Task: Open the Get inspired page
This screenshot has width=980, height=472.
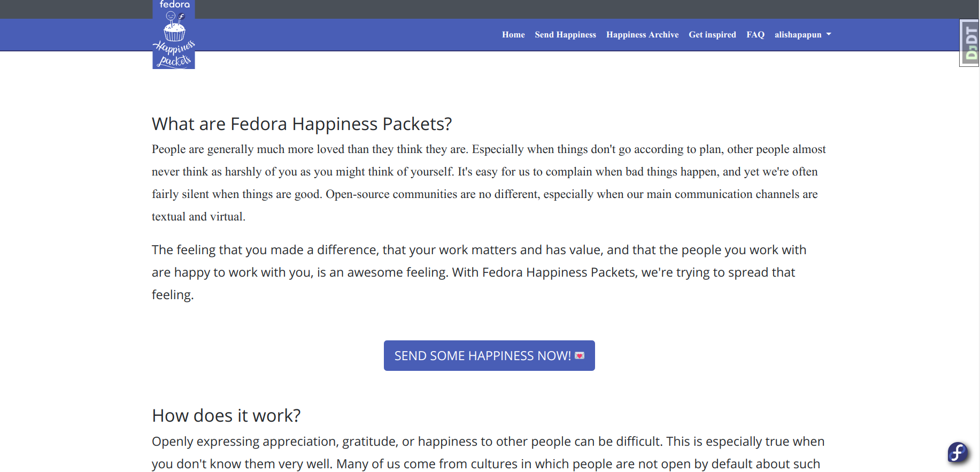Action: [x=712, y=35]
